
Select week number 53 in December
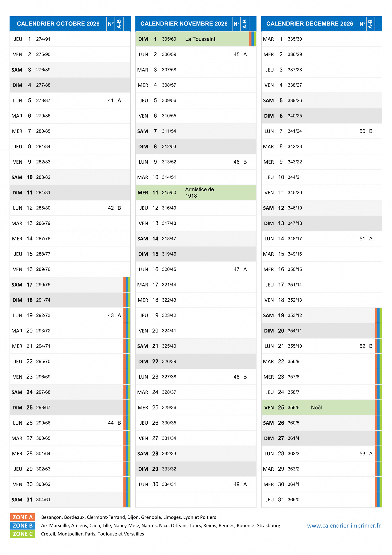pos(362,454)
